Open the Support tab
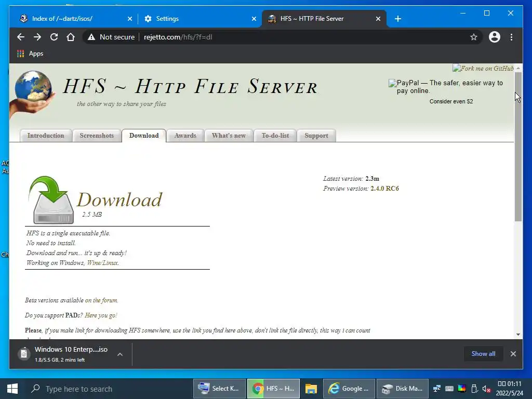532x399 pixels. pyautogui.click(x=316, y=136)
